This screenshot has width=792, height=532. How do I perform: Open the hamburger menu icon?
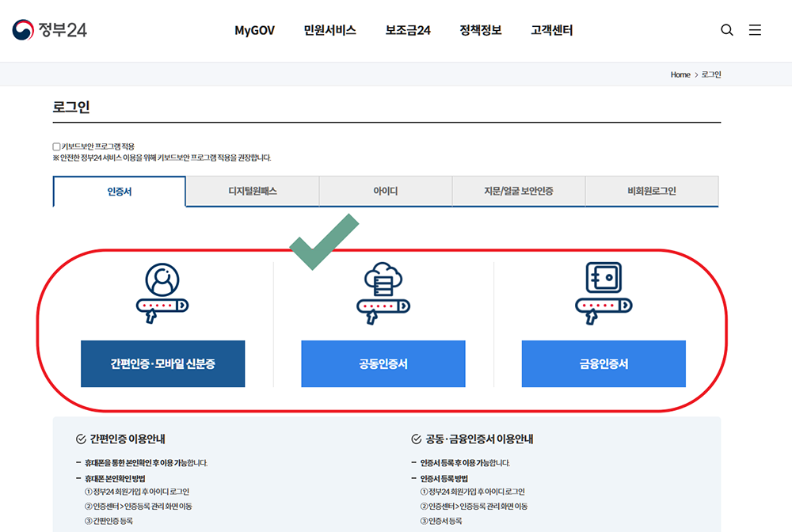755,29
